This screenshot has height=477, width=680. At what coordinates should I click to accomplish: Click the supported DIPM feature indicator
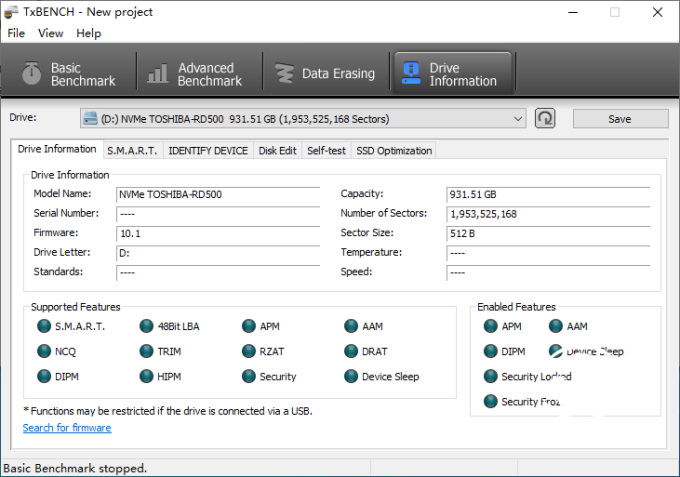click(x=44, y=376)
